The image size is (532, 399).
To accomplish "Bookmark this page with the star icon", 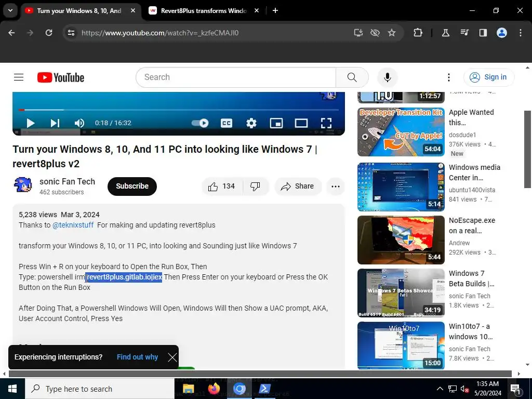I will click(392, 33).
